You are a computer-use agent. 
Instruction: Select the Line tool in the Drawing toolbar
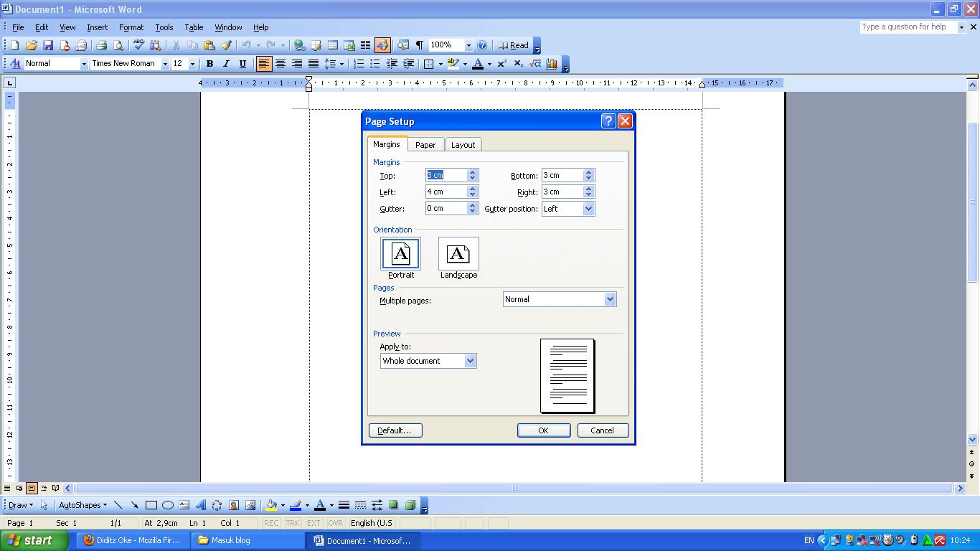tap(118, 505)
